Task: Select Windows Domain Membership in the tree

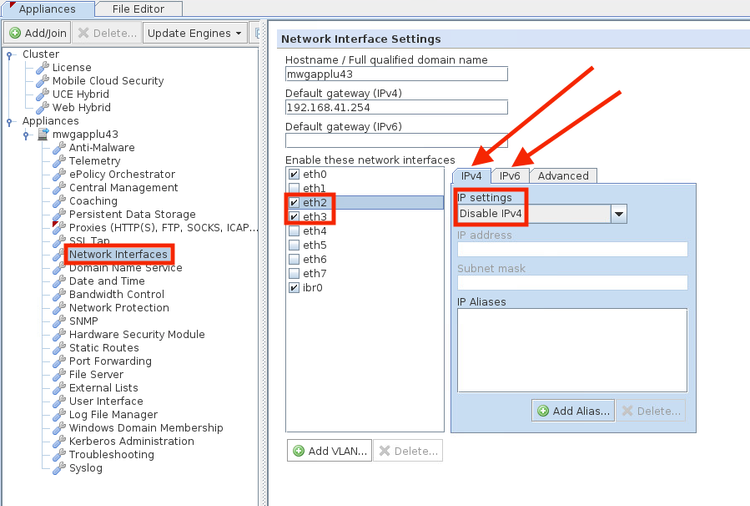Action: click(x=146, y=428)
